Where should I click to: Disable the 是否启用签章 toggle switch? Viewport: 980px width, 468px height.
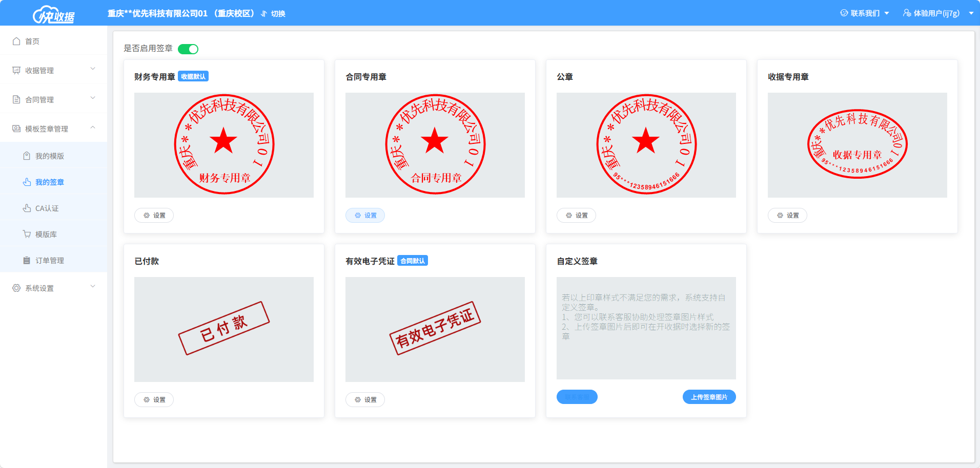[x=188, y=49]
